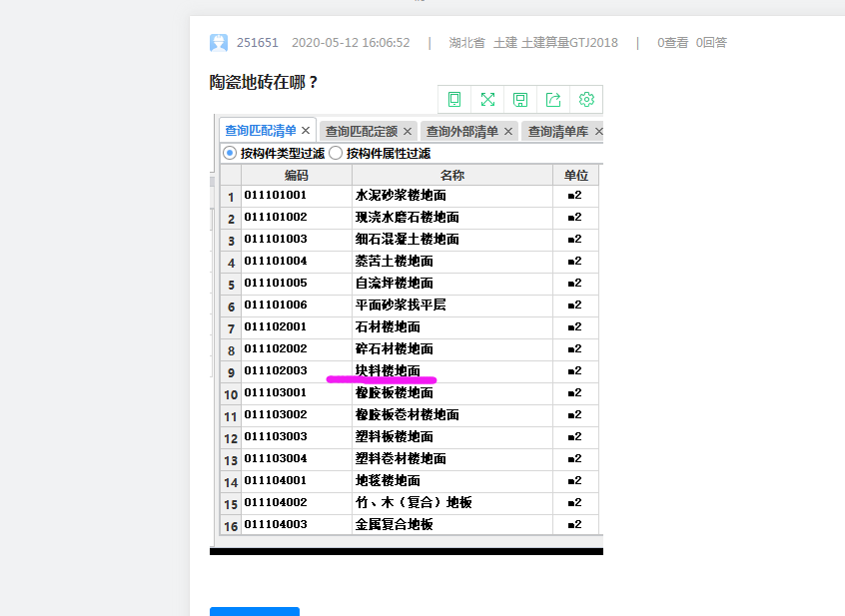Click code cell 011103001
845x616 pixels.
click(297, 394)
